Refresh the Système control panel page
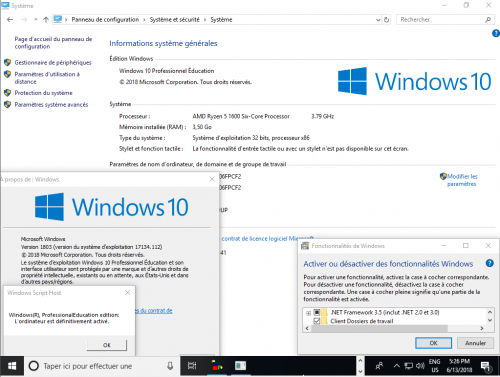Image resolution: width=500 pixels, height=377 pixels. (386, 20)
